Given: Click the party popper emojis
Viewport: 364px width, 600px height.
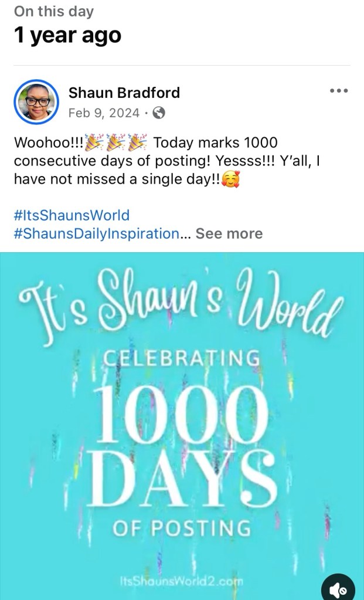Looking at the screenshot, I should [x=116, y=143].
